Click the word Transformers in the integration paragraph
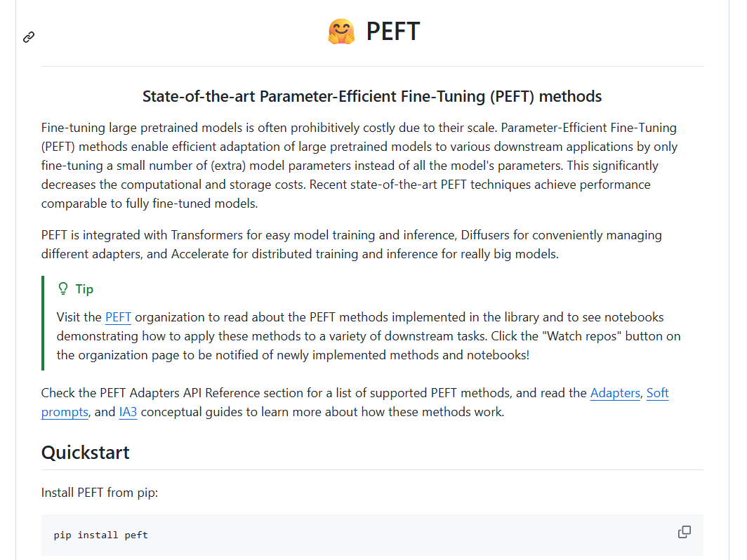This screenshot has width=747, height=560. pyautogui.click(x=206, y=235)
